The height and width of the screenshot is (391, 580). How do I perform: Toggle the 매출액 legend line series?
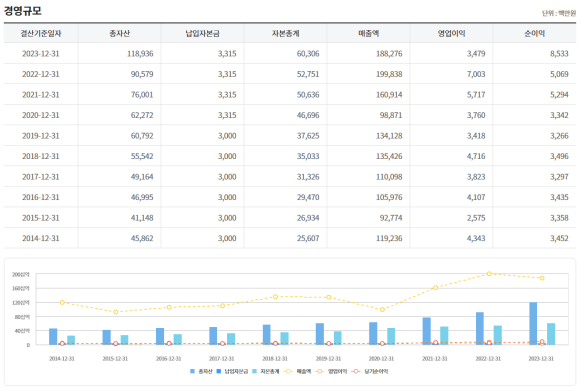[297, 371]
